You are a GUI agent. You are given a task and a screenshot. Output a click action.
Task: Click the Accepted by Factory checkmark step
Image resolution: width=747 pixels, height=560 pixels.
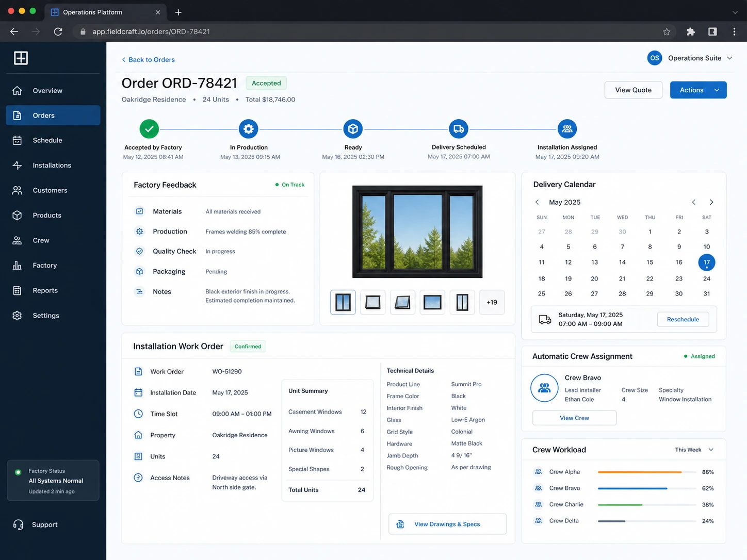click(x=149, y=129)
